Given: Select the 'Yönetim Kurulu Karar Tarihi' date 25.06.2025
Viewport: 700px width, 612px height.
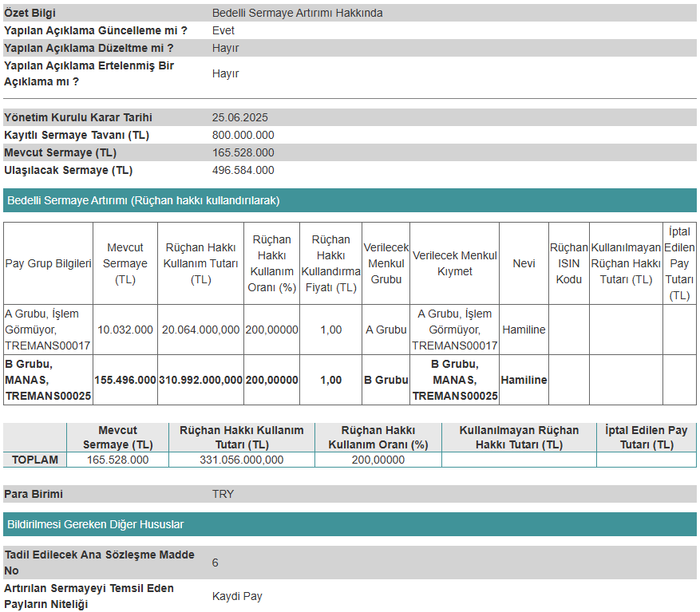Looking at the screenshot, I should tap(240, 117).
